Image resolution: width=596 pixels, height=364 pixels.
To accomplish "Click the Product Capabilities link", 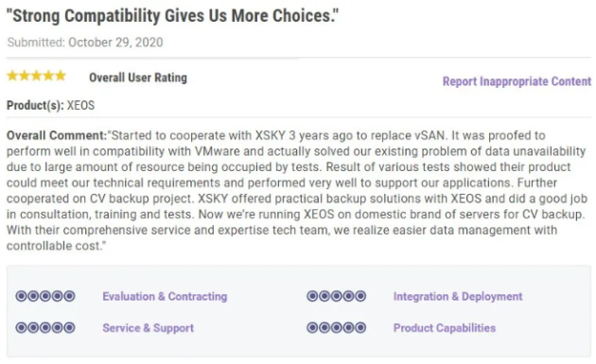I will click(445, 328).
